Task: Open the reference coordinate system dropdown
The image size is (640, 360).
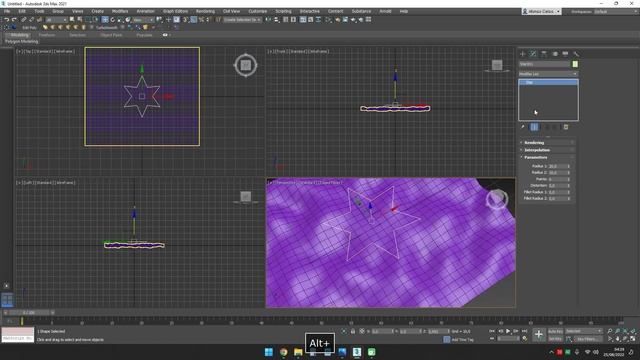Action: [x=143, y=20]
